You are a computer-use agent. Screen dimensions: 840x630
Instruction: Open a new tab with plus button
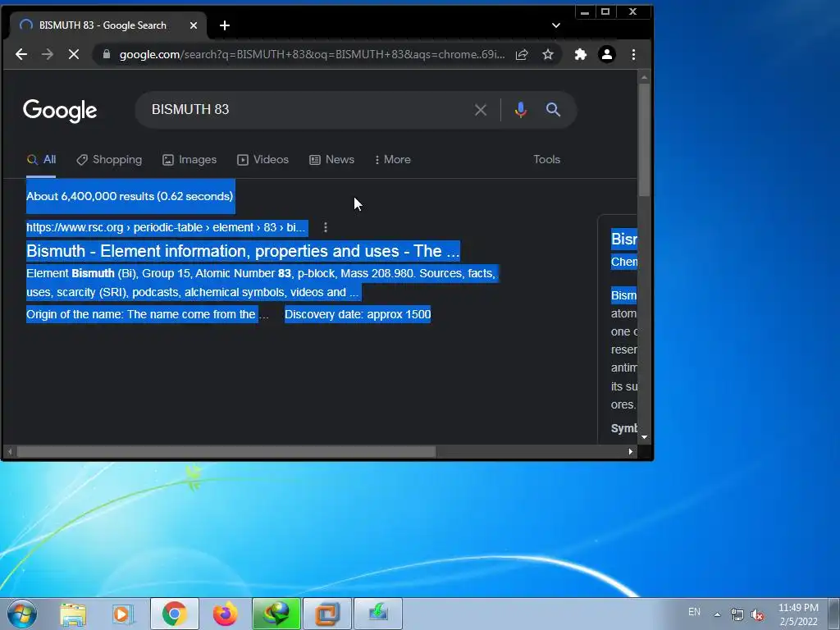(x=225, y=25)
